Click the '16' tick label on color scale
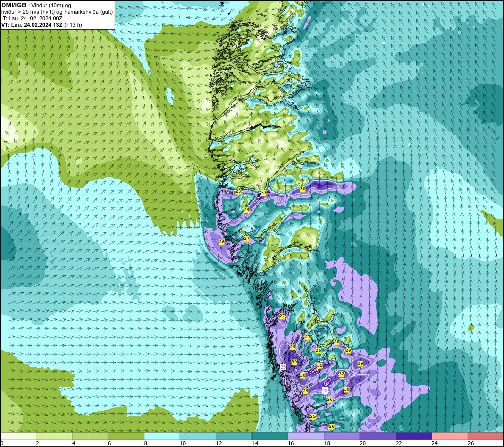This screenshot has height=447, width=504. tap(291, 443)
